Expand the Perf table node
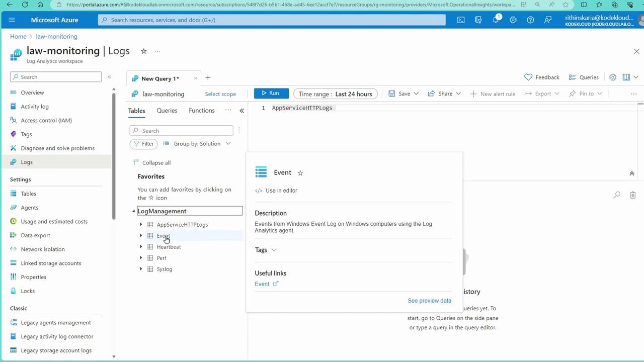 [x=141, y=258]
